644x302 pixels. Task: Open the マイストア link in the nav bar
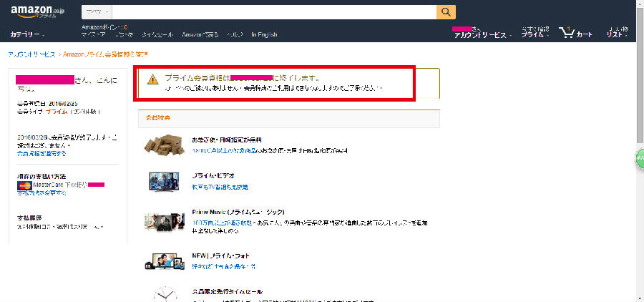pos(93,35)
